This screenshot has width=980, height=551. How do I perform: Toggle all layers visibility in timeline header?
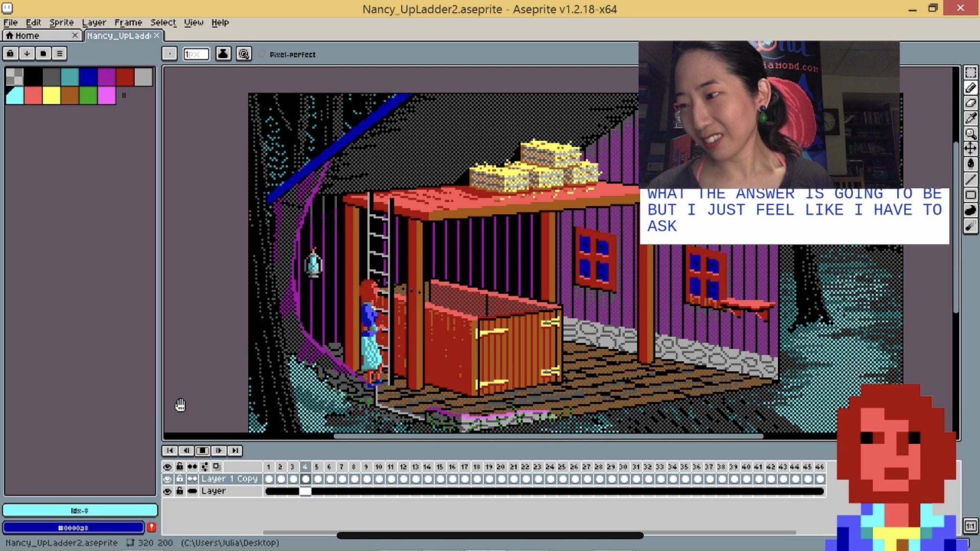(x=168, y=467)
